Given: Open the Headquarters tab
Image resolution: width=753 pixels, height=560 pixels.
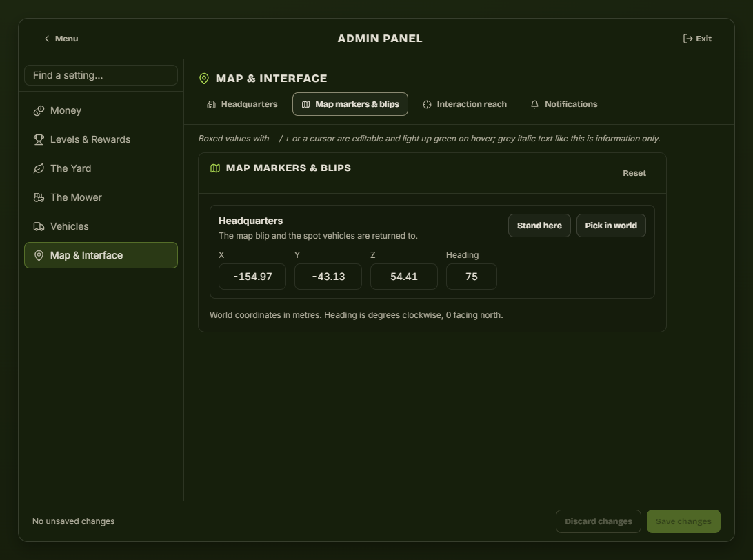Looking at the screenshot, I should 243,104.
